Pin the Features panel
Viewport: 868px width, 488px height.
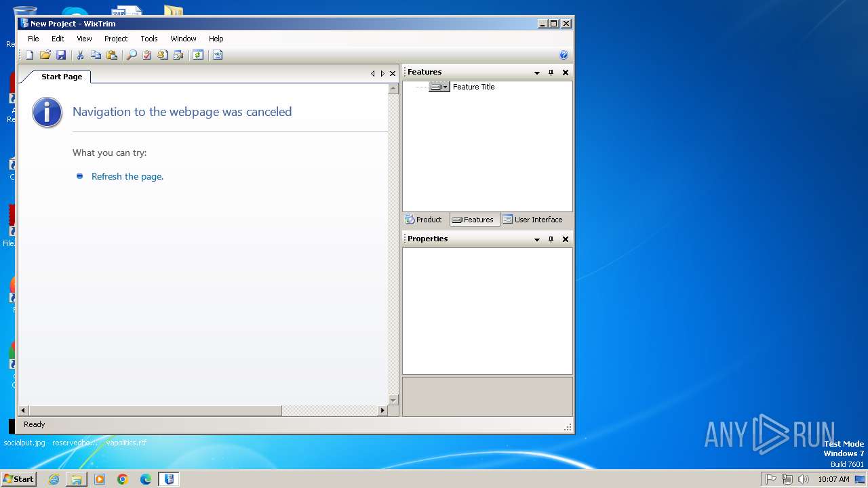551,73
